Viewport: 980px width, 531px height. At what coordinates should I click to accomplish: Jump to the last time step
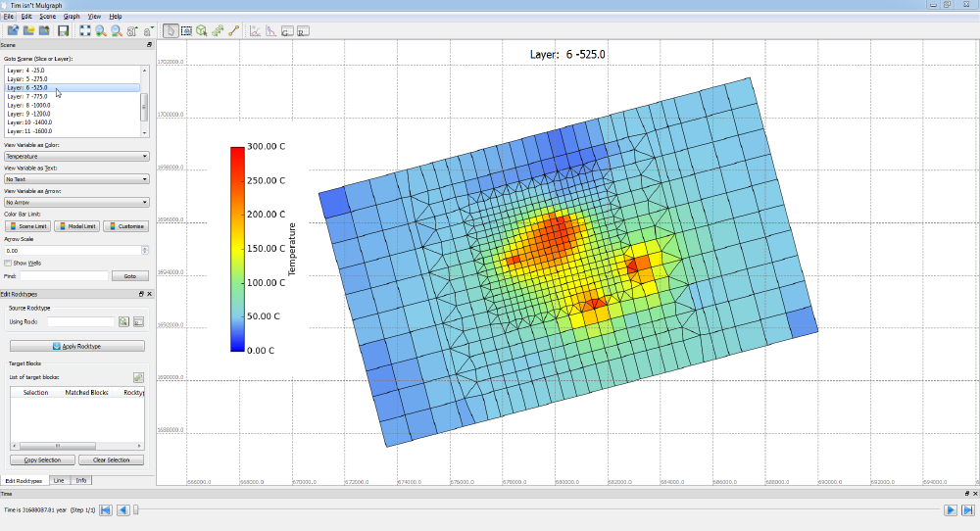coord(966,509)
